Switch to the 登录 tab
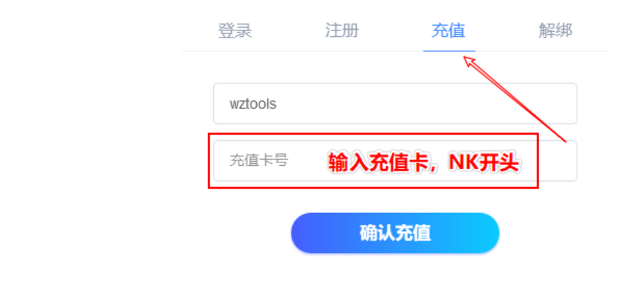 [235, 31]
